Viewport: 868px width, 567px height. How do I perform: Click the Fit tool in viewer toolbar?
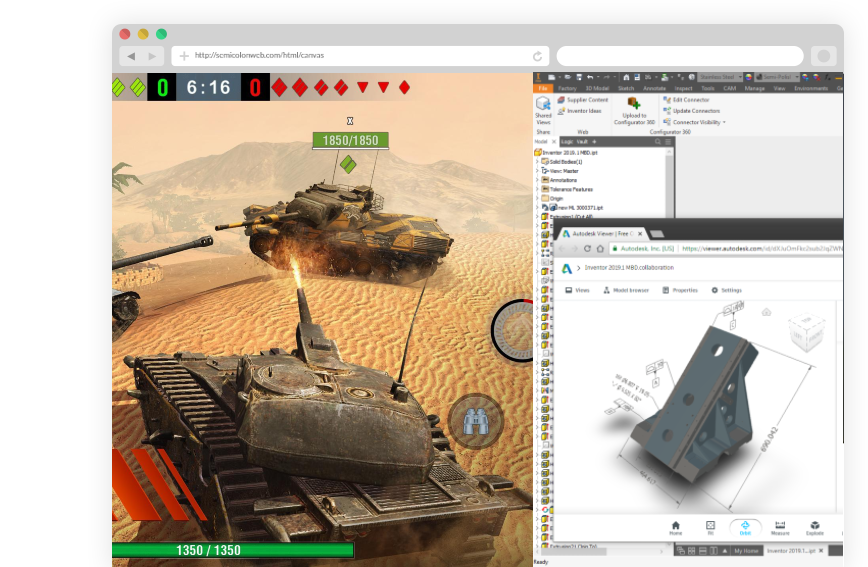click(710, 528)
